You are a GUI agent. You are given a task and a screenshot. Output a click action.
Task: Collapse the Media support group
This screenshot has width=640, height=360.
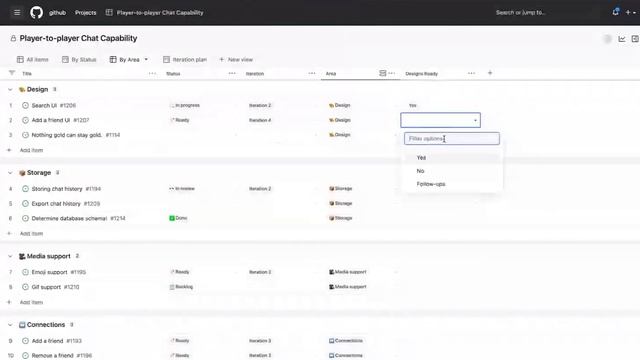[10, 256]
